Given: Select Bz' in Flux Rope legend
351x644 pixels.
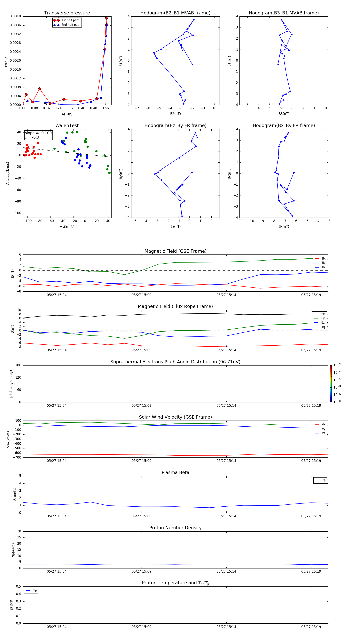Looking at the screenshot, I should tap(320, 323).
